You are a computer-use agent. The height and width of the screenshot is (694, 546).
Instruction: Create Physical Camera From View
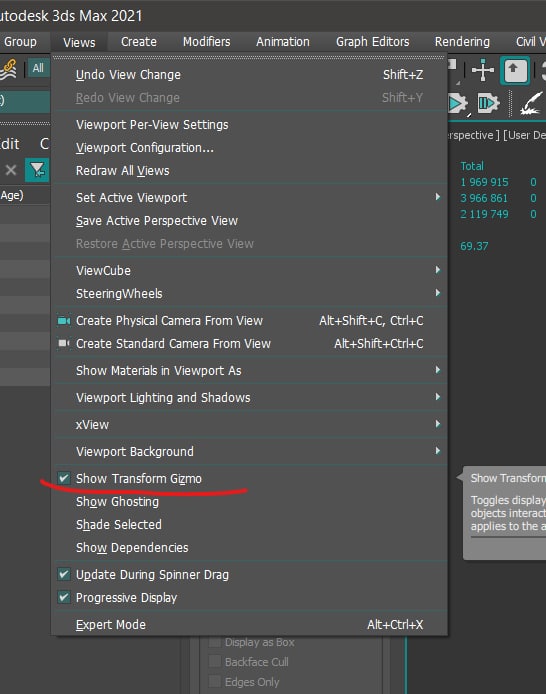tap(249, 321)
